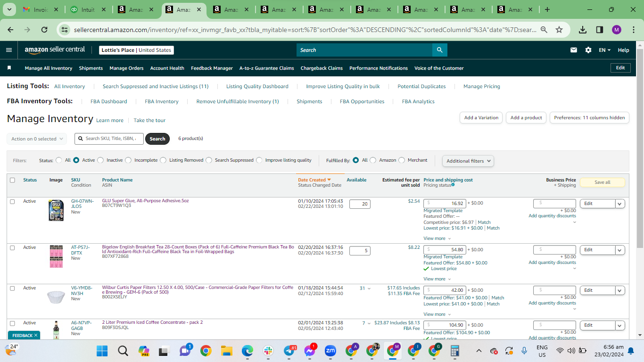Check the GLU Super Glue row checkbox
Image resolution: width=644 pixels, height=362 pixels.
click(x=12, y=201)
